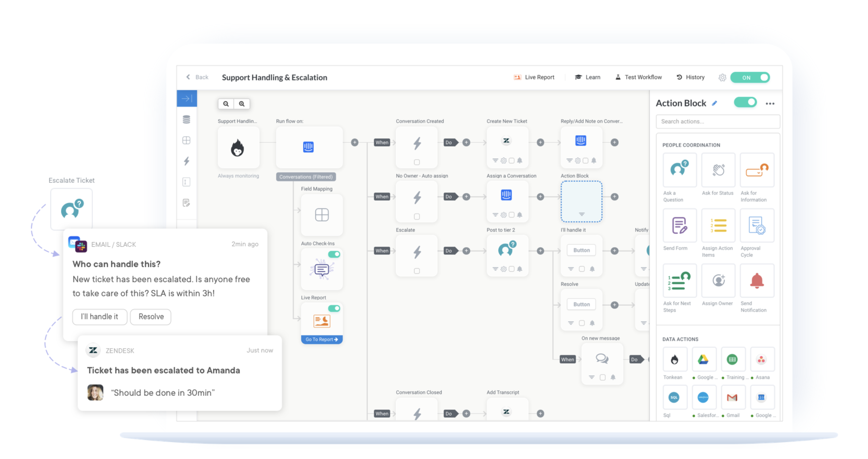Screen dimensions: 868x459
Task: Choose the Send Form action icon
Action: point(679,225)
